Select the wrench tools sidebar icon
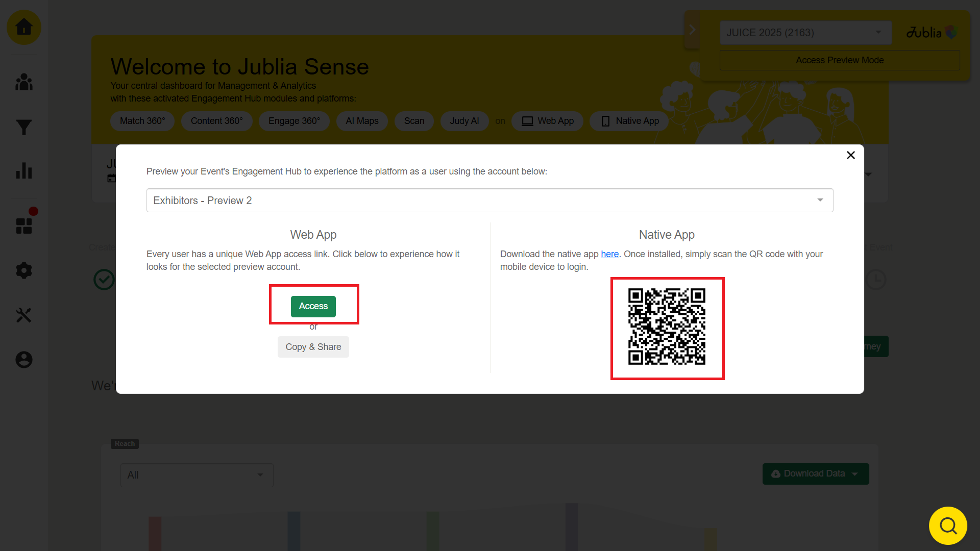Viewport: 980px width, 551px height. (24, 315)
